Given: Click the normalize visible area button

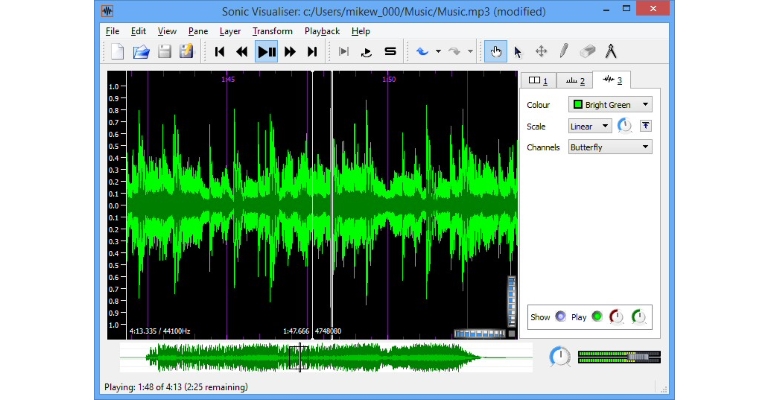Looking at the screenshot, I should (x=646, y=126).
